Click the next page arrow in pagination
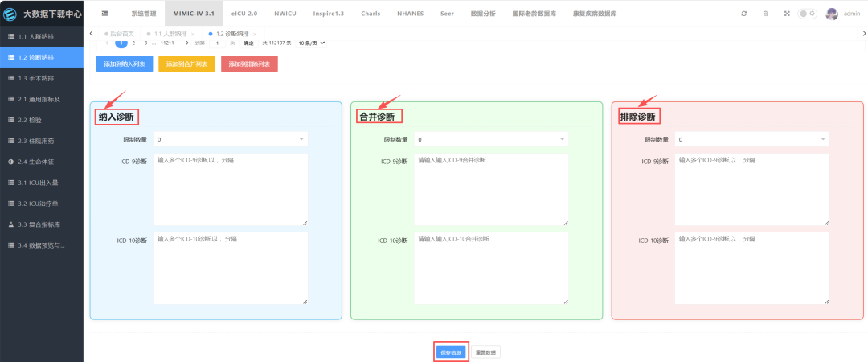The image size is (868, 362). pos(186,43)
